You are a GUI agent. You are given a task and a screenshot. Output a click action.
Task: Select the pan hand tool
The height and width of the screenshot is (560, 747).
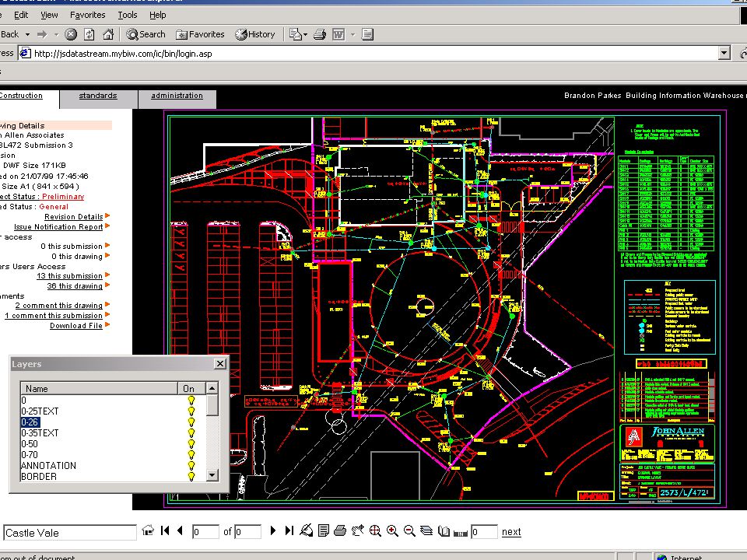[x=357, y=530]
